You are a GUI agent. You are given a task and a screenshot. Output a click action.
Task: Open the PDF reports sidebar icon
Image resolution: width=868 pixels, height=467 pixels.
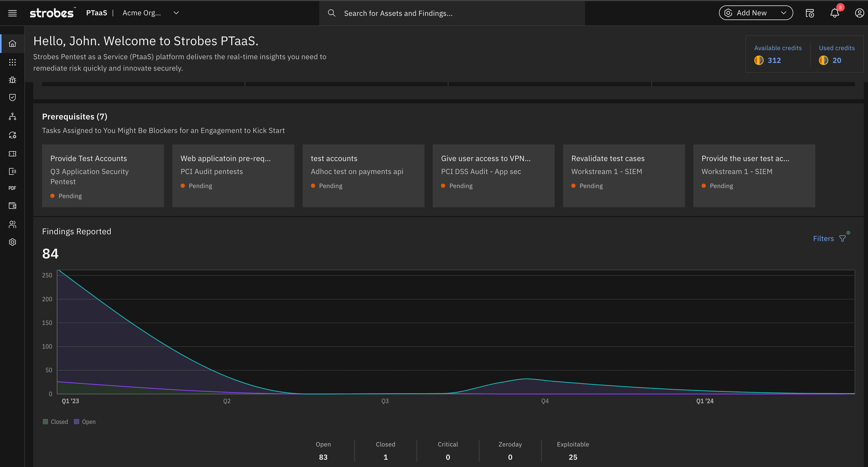12,188
